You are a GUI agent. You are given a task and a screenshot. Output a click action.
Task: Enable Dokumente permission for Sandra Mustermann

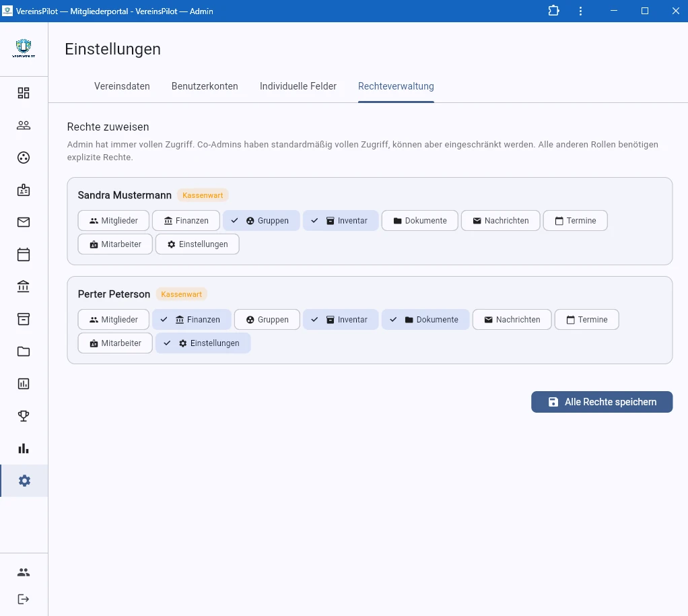click(419, 220)
